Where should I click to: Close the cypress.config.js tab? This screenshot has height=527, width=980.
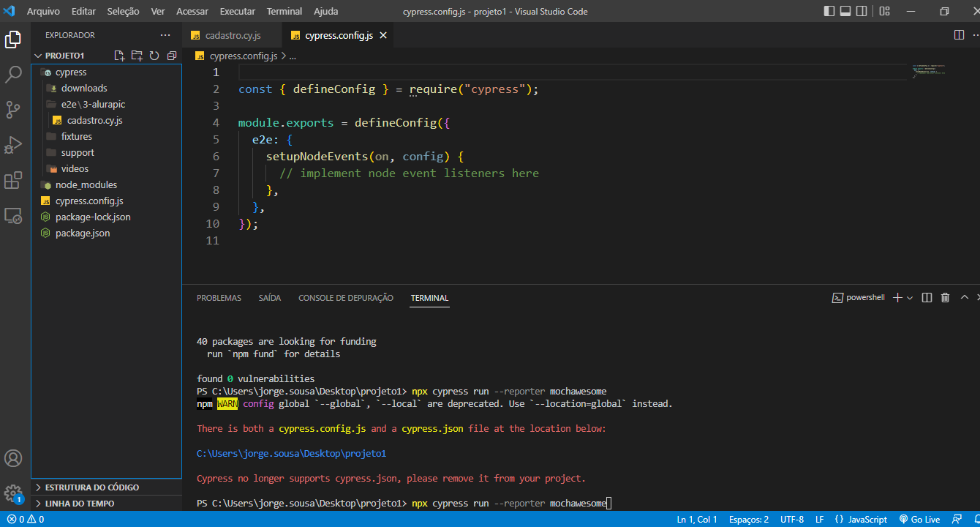(x=383, y=35)
